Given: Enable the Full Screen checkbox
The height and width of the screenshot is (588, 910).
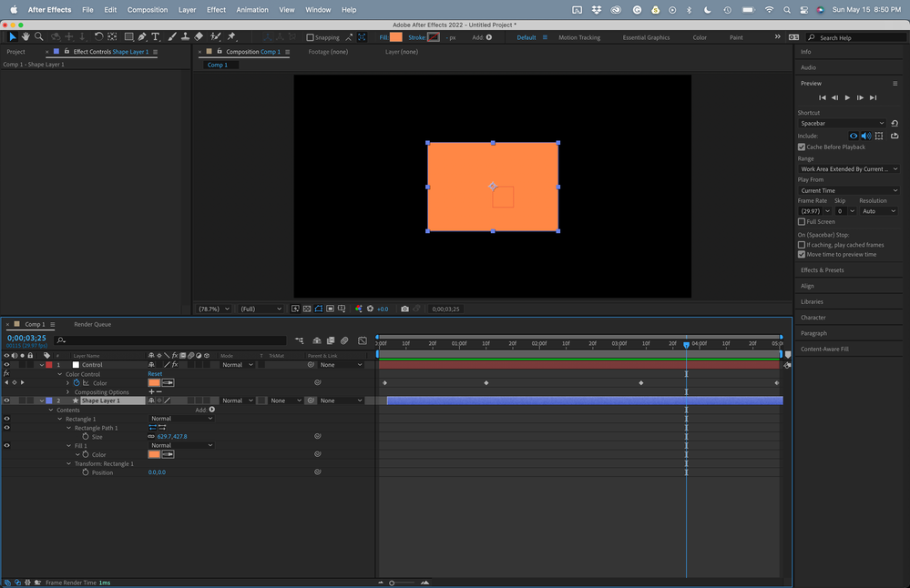Looking at the screenshot, I should pyautogui.click(x=802, y=221).
